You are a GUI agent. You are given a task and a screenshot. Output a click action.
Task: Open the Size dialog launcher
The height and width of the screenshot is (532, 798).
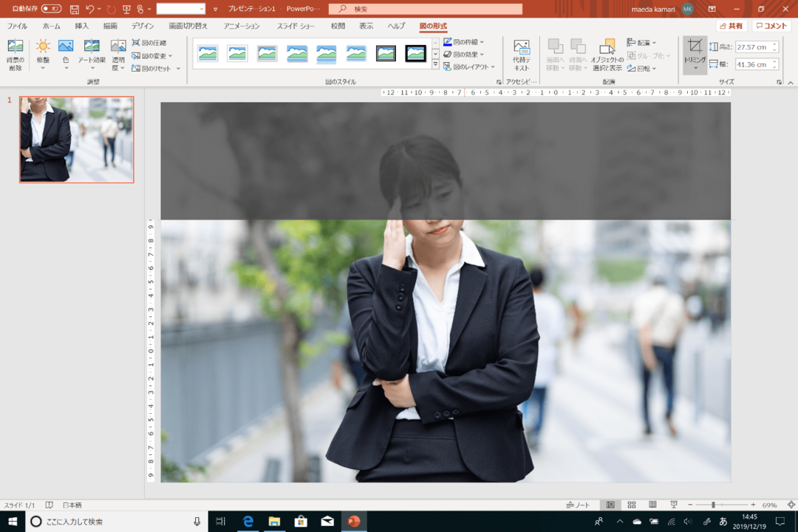780,82
